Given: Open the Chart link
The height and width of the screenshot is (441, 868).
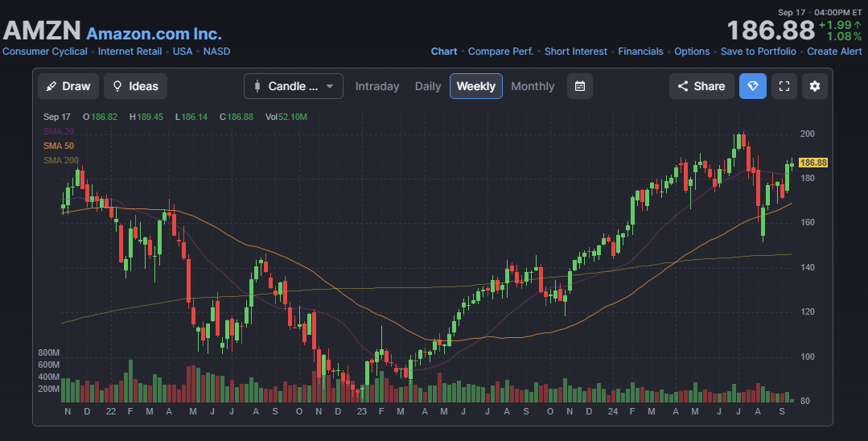Looking at the screenshot, I should pos(444,51).
